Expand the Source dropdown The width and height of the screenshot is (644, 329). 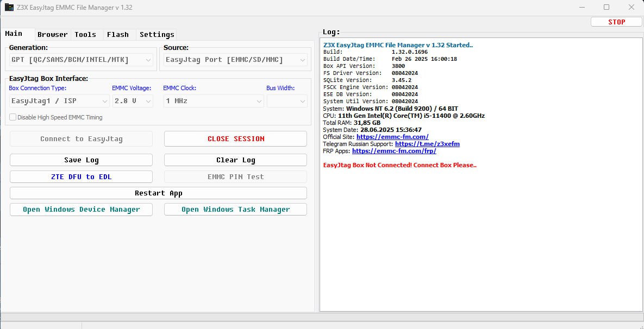click(x=235, y=60)
